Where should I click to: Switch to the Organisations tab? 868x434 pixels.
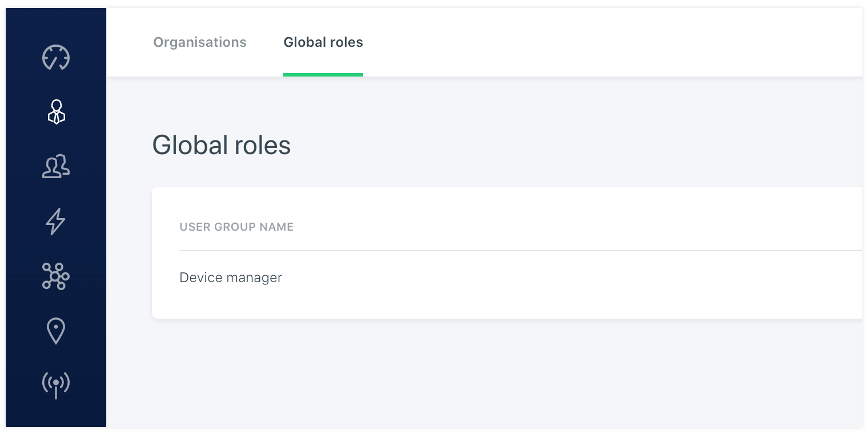[200, 42]
